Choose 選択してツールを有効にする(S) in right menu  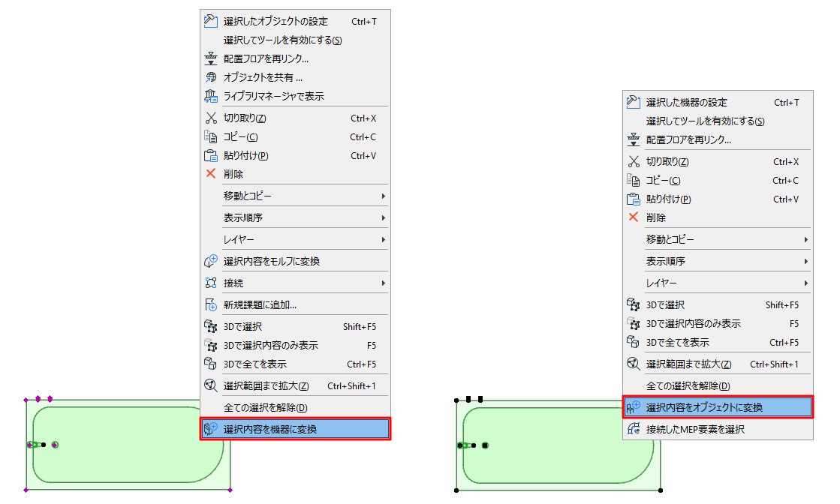[718, 121]
